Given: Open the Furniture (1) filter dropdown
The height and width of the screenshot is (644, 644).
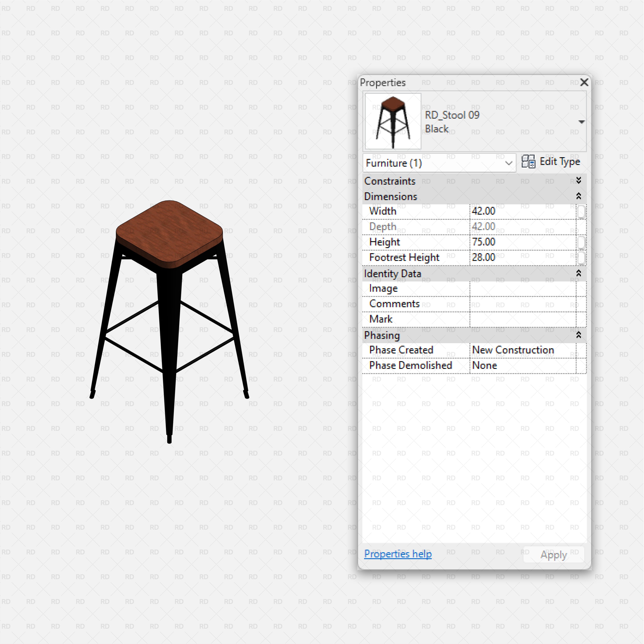Looking at the screenshot, I should [509, 163].
